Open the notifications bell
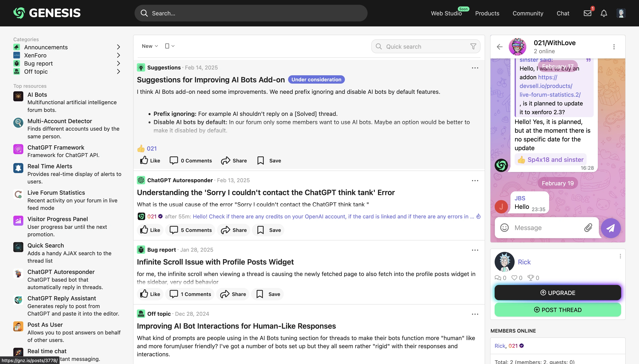This screenshot has width=639, height=364. (x=604, y=13)
